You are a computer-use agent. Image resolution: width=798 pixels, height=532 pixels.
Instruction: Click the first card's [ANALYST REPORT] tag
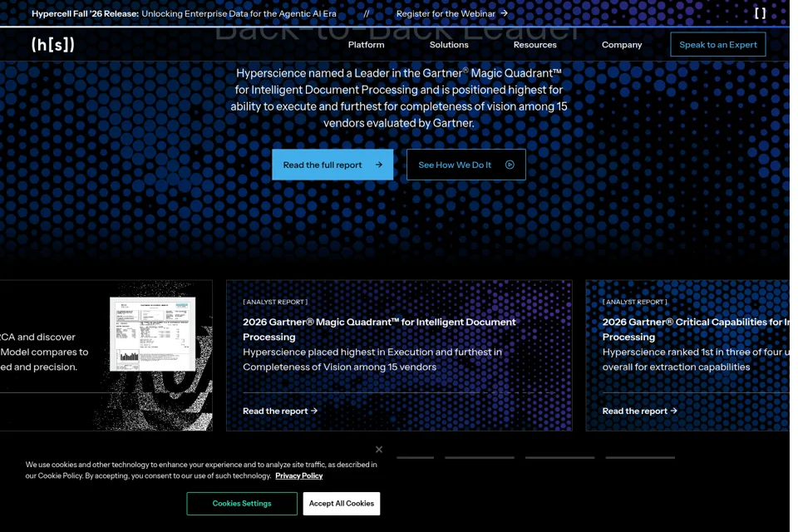click(275, 302)
